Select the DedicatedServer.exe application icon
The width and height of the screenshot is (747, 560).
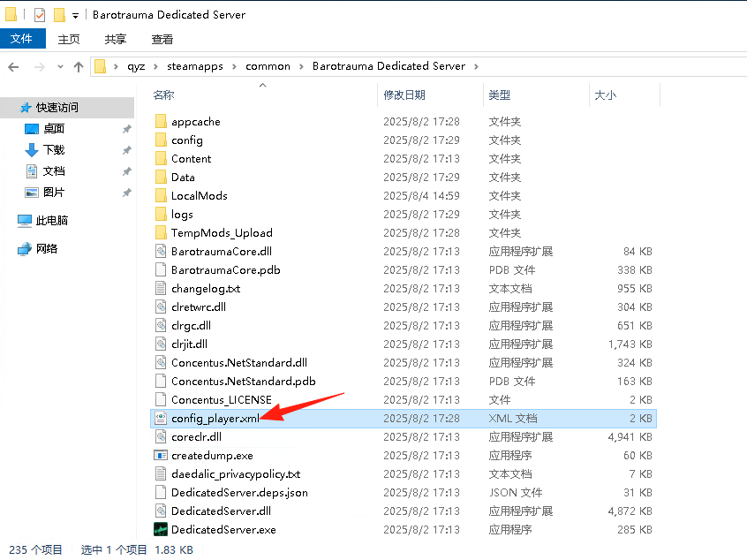[161, 529]
